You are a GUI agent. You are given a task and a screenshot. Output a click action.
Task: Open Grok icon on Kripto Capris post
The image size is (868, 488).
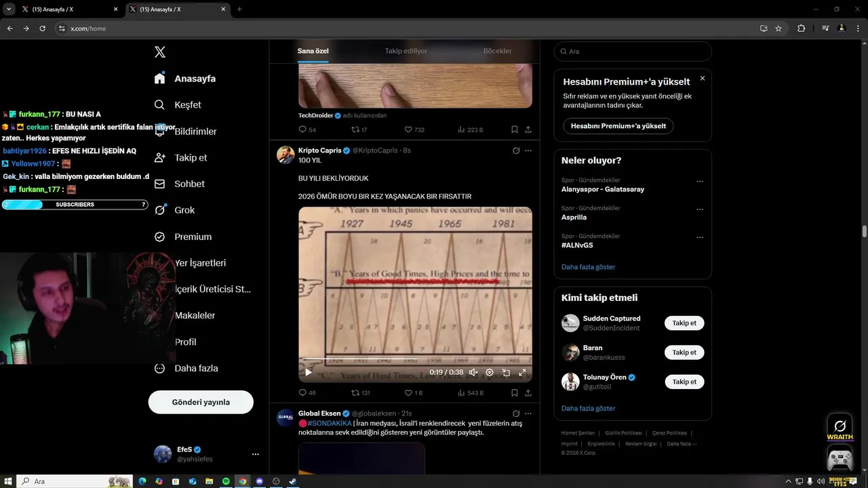tap(516, 150)
